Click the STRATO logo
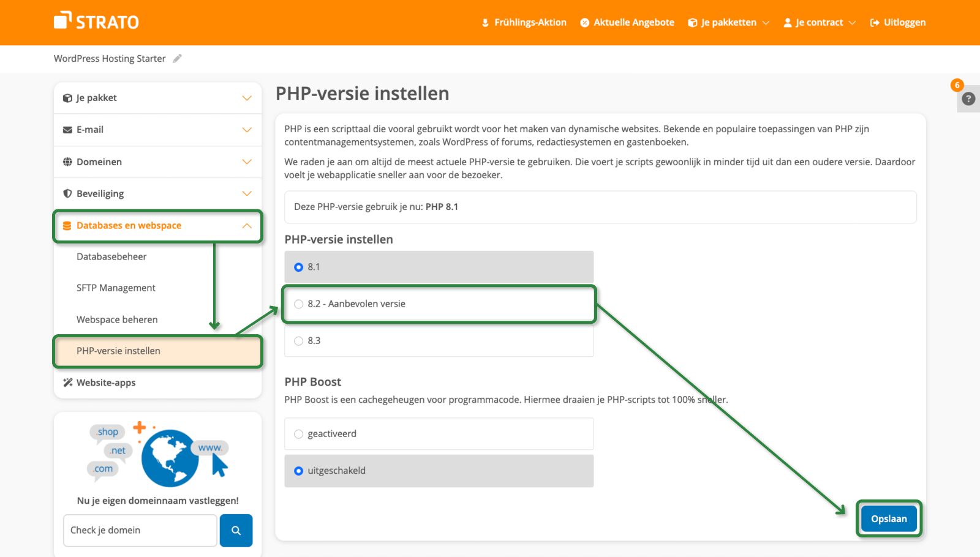 tap(96, 21)
